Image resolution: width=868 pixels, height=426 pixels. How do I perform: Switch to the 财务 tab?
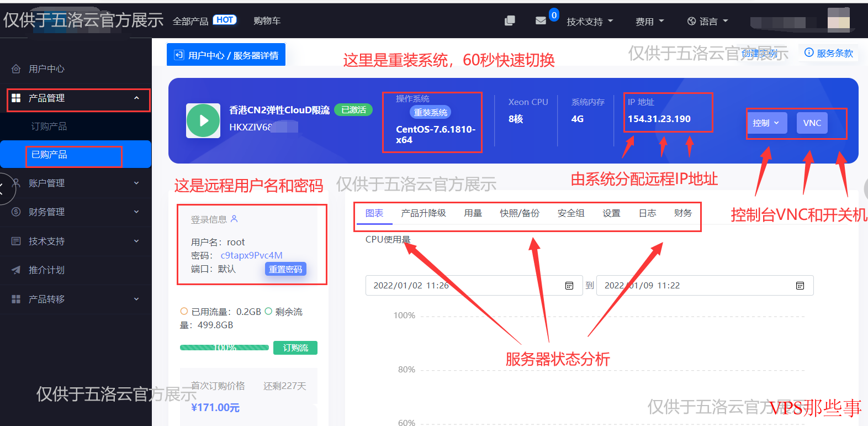(682, 213)
